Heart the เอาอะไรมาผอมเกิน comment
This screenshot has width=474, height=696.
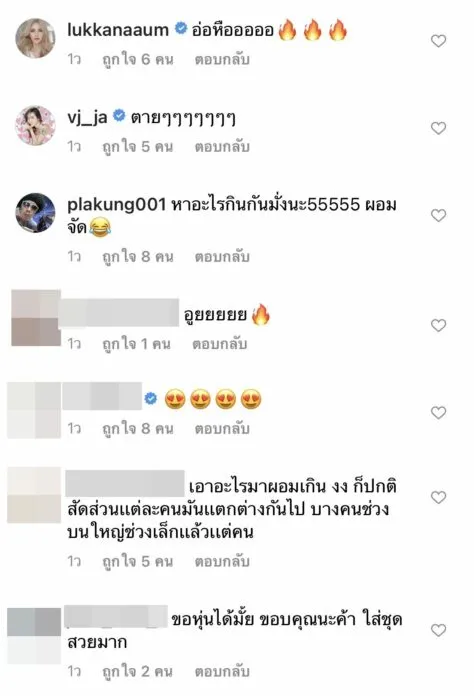click(438, 498)
